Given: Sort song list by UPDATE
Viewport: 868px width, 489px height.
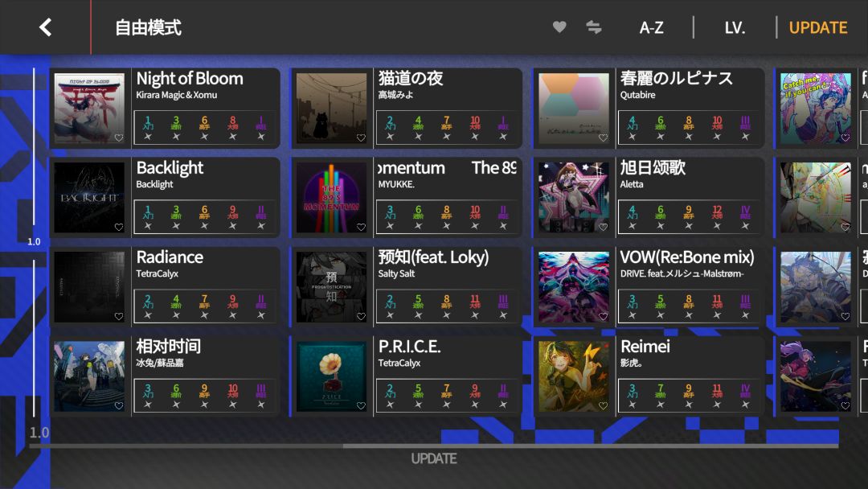Looking at the screenshot, I should click(x=817, y=27).
